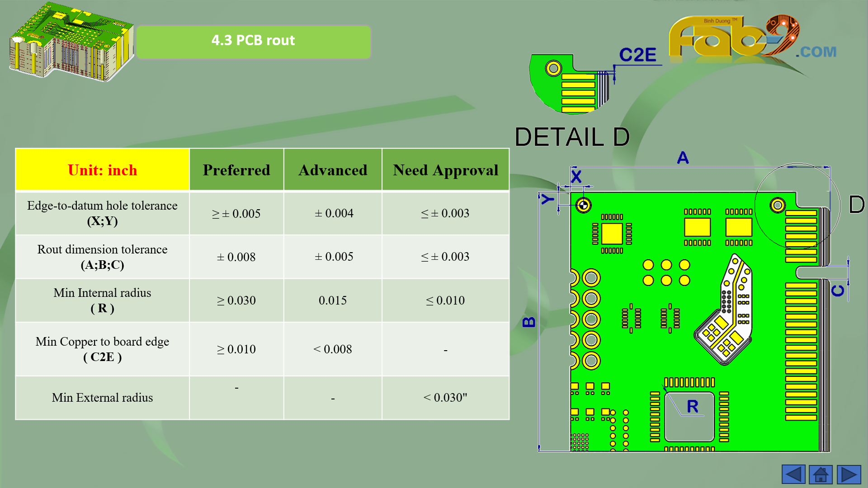Click the home navigation icon
Viewport: 868px width, 488px height.
click(821, 474)
